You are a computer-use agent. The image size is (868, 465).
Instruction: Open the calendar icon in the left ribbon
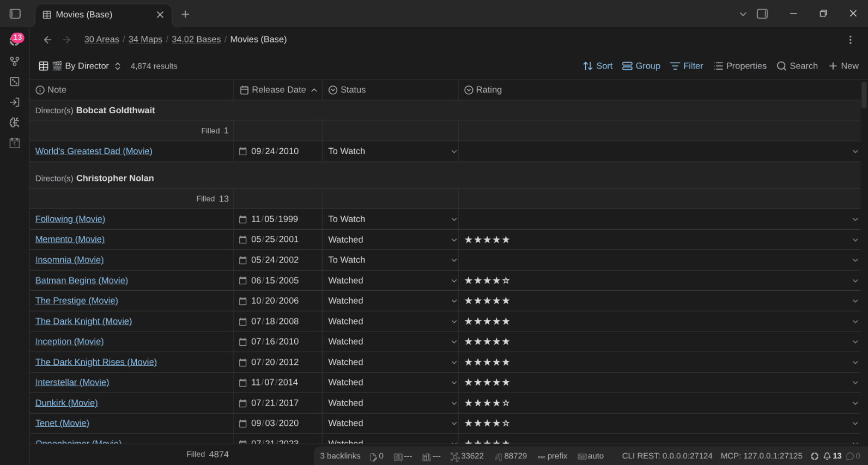tap(15, 143)
